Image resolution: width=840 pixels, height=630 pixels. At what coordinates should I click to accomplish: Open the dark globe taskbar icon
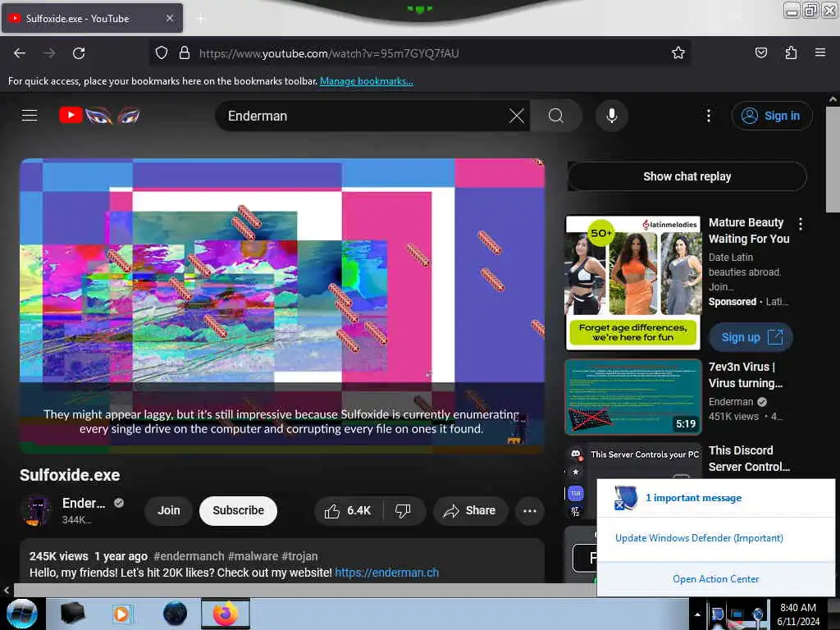point(175,614)
